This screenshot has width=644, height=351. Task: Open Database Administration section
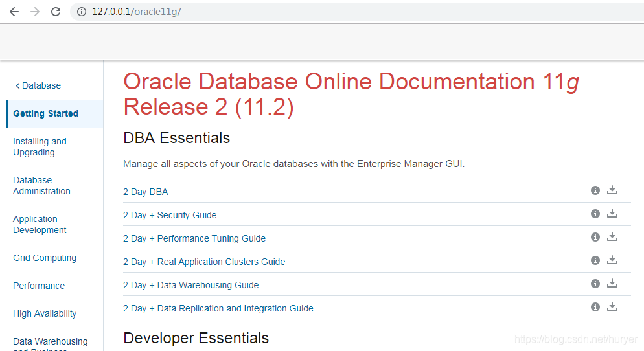point(41,186)
